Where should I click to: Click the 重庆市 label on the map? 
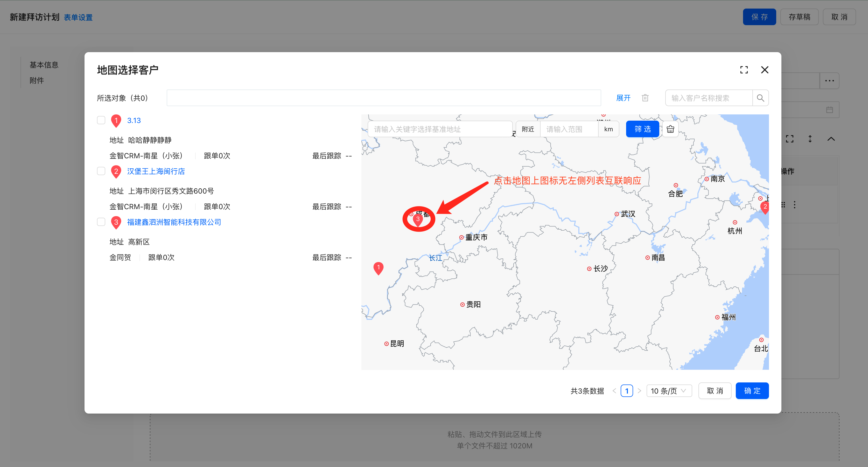coord(476,237)
